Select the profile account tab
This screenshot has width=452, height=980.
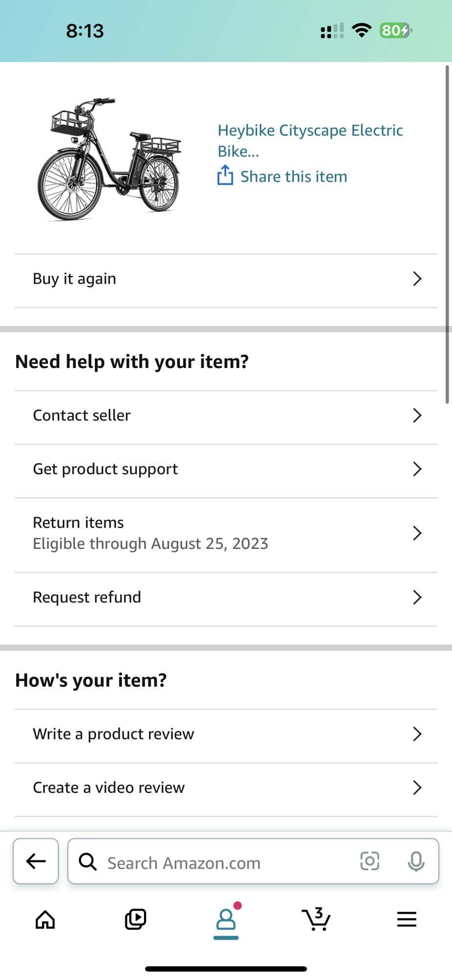pyautogui.click(x=226, y=919)
